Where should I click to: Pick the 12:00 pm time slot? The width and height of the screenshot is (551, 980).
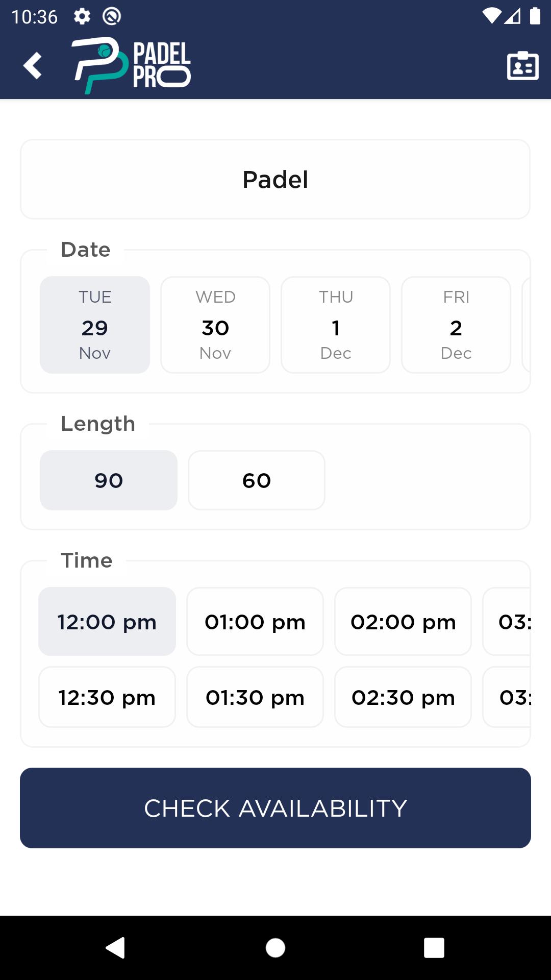107,622
